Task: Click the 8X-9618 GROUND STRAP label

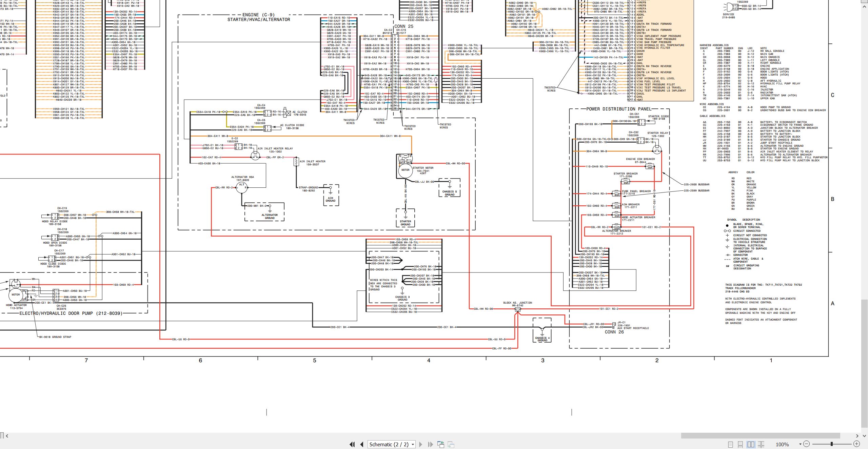Action: (55, 337)
